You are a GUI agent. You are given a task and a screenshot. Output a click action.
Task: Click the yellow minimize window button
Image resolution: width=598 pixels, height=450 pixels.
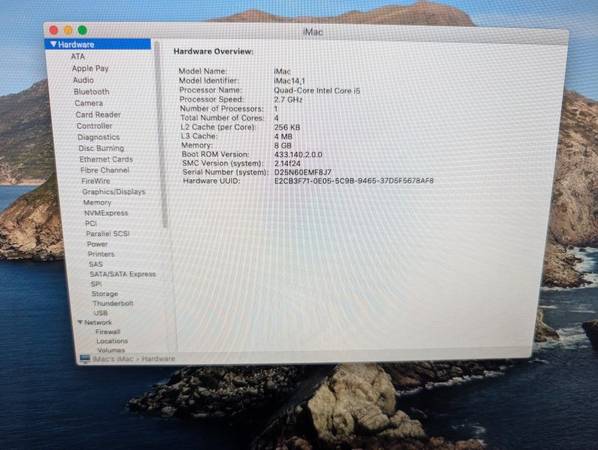(x=68, y=30)
